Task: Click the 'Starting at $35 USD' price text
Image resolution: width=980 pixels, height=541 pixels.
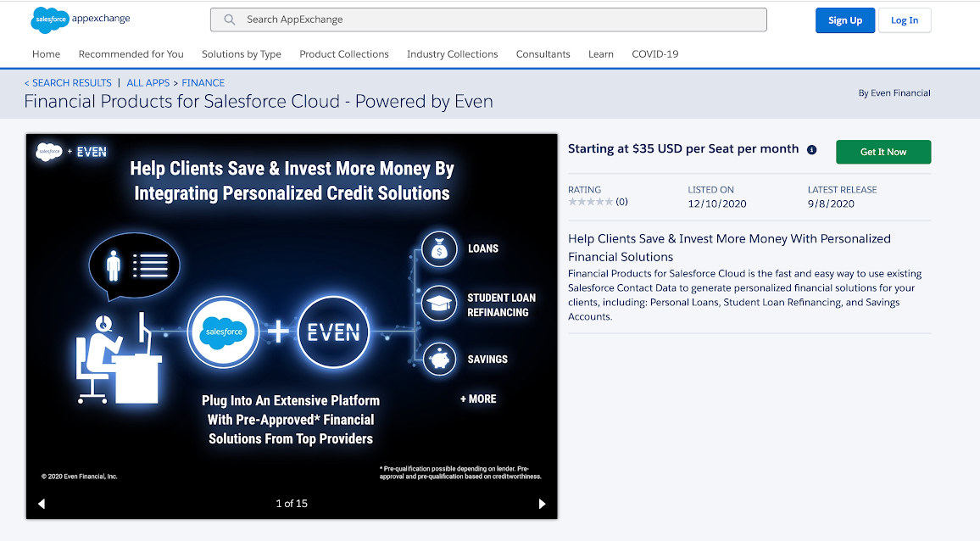Action: coord(683,149)
